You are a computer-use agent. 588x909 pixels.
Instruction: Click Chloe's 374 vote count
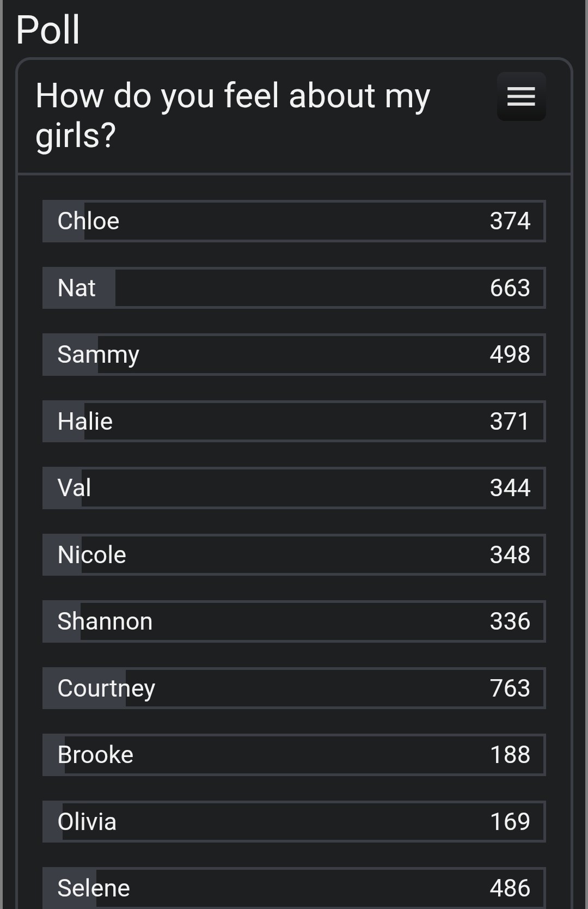click(x=510, y=221)
